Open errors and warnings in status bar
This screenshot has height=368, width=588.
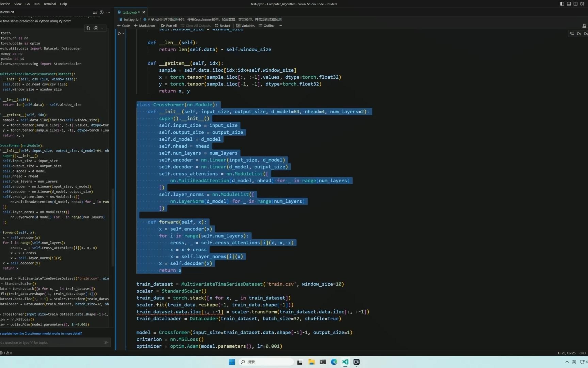(x=6, y=353)
